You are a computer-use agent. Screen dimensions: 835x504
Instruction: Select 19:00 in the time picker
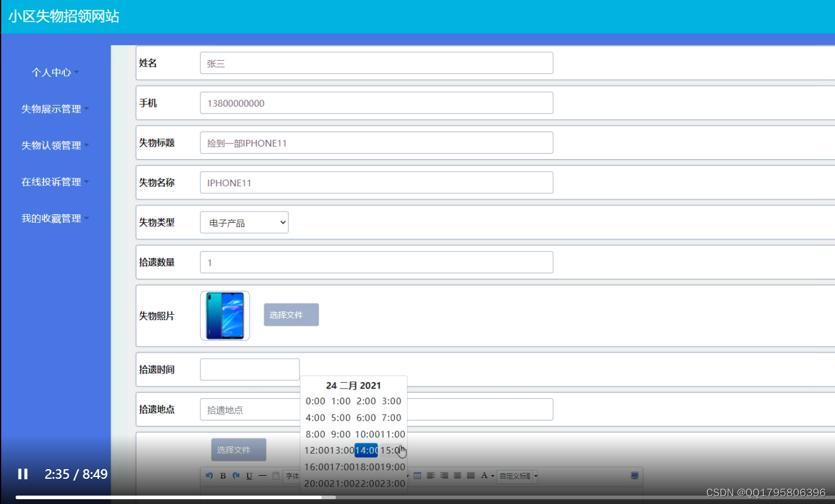393,467
